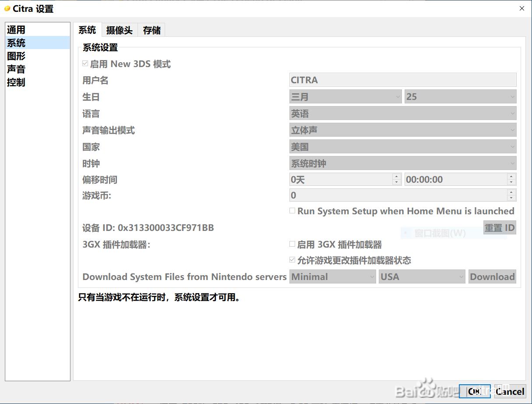Open 控制 settings category
532x404 pixels.
tap(38, 82)
